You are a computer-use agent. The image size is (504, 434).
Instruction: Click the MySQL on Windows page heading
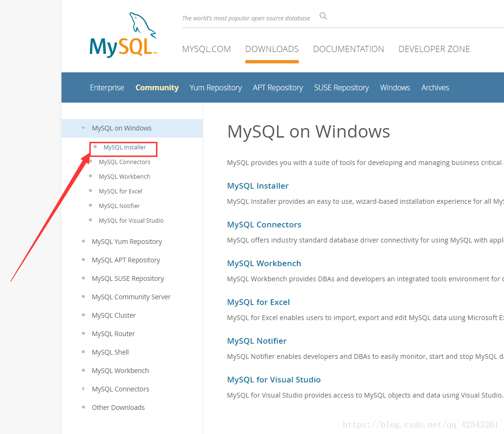[x=309, y=131]
